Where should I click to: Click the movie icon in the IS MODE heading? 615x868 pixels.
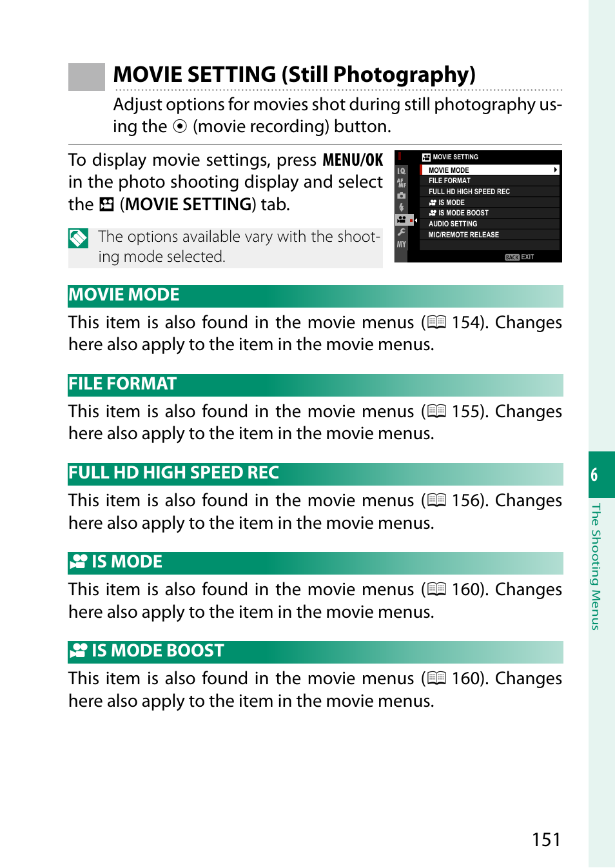79,562
